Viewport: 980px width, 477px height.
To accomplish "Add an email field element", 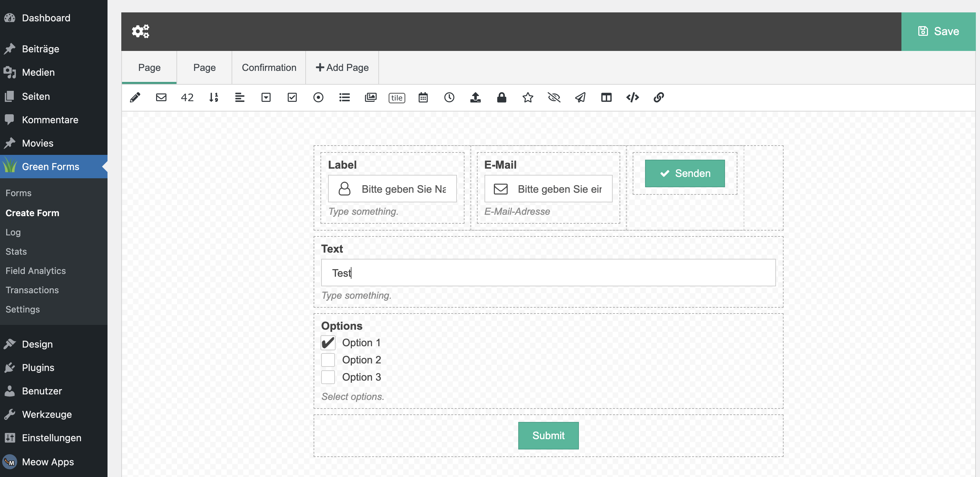I will pos(161,97).
